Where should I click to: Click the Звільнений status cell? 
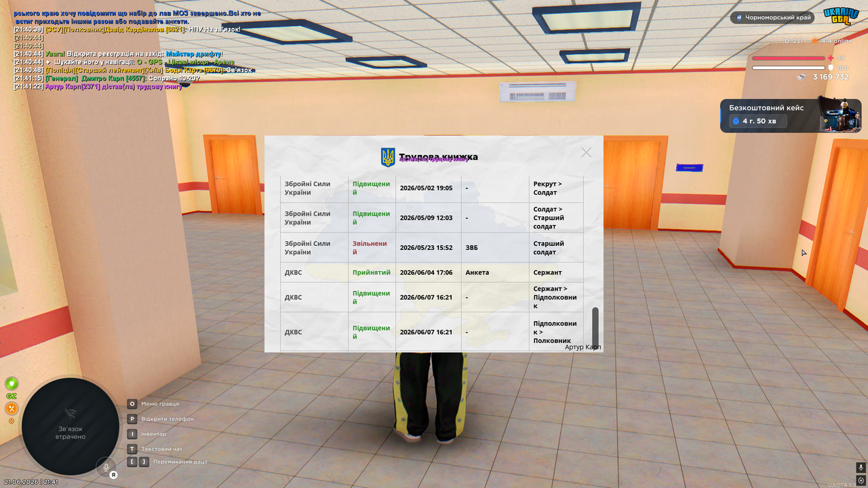(372, 248)
